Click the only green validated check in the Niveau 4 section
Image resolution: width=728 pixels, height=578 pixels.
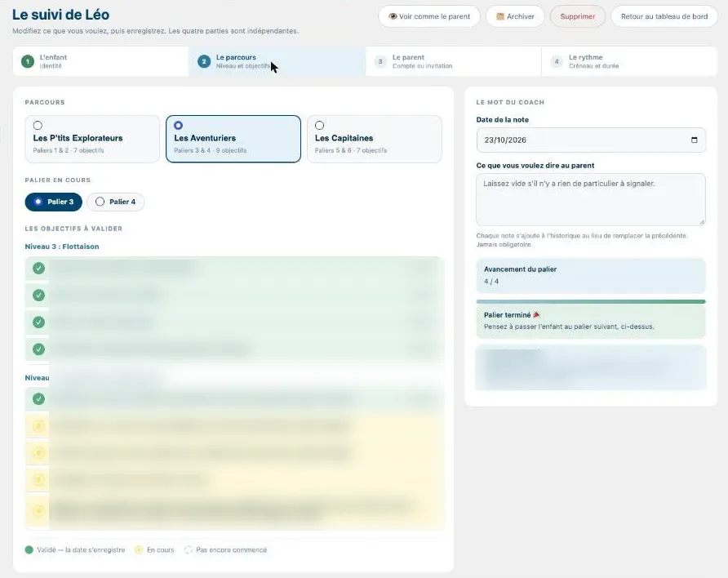click(38, 398)
